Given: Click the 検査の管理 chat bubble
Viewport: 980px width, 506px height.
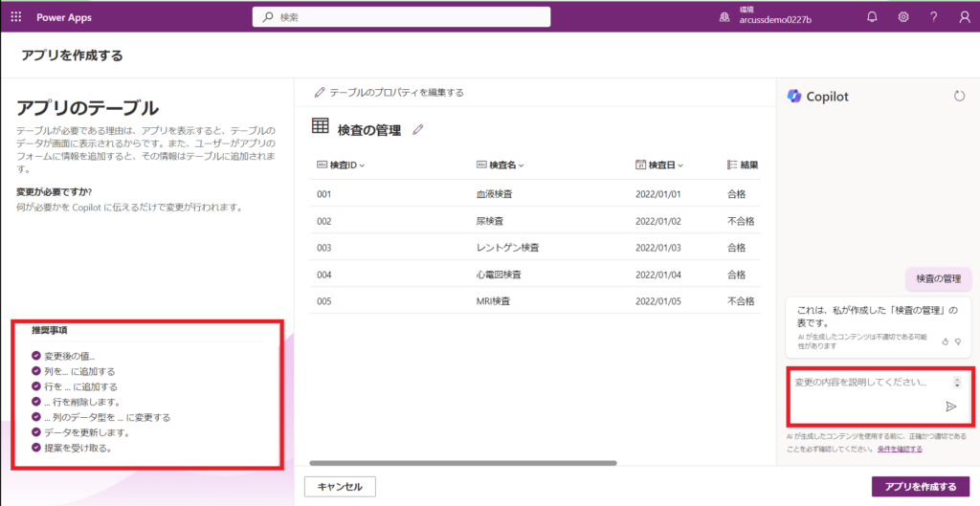Looking at the screenshot, I should point(938,278).
